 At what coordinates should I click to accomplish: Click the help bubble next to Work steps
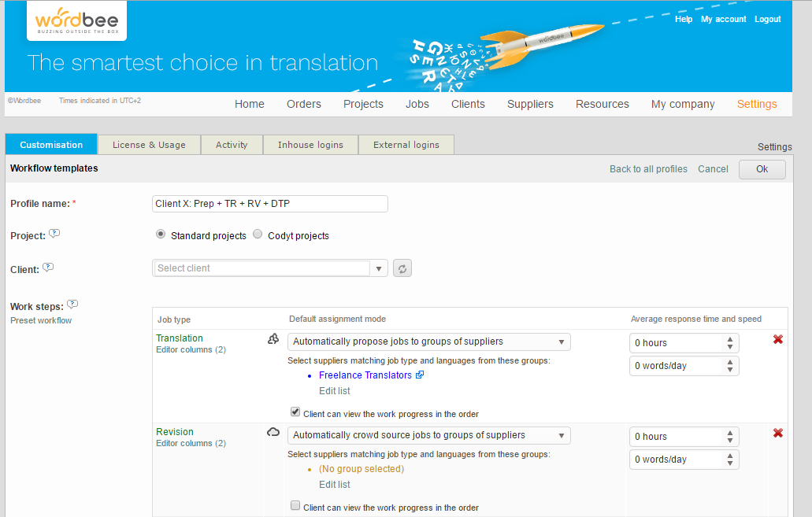[x=72, y=304]
